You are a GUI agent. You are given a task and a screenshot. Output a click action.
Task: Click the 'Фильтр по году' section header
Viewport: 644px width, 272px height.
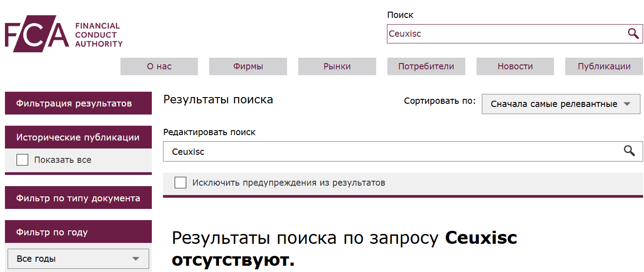click(78, 231)
